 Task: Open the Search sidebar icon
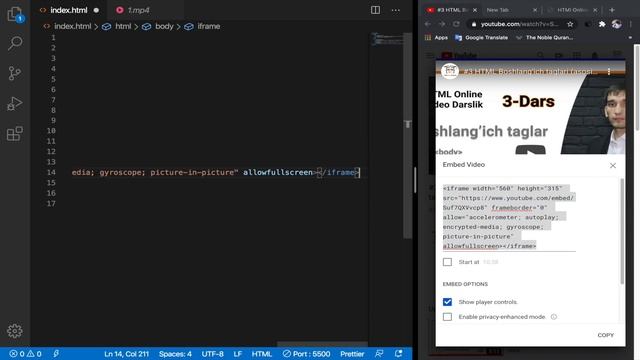(15, 43)
